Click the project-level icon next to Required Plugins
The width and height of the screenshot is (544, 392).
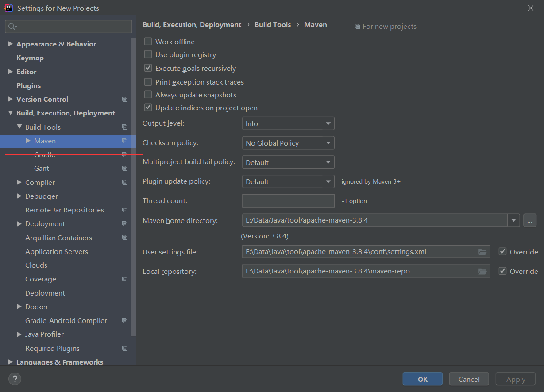point(124,348)
